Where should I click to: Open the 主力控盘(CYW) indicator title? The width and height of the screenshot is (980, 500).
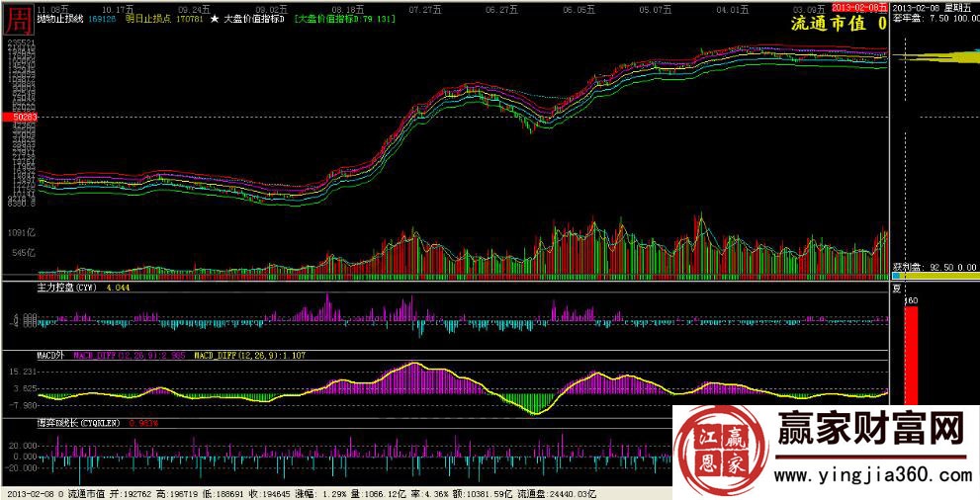[65, 289]
